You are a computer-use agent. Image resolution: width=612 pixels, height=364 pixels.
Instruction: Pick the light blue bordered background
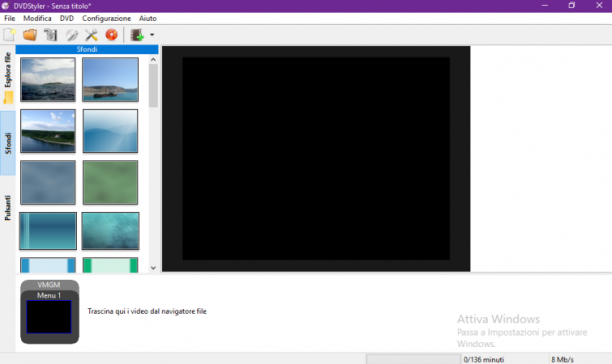coord(48,265)
